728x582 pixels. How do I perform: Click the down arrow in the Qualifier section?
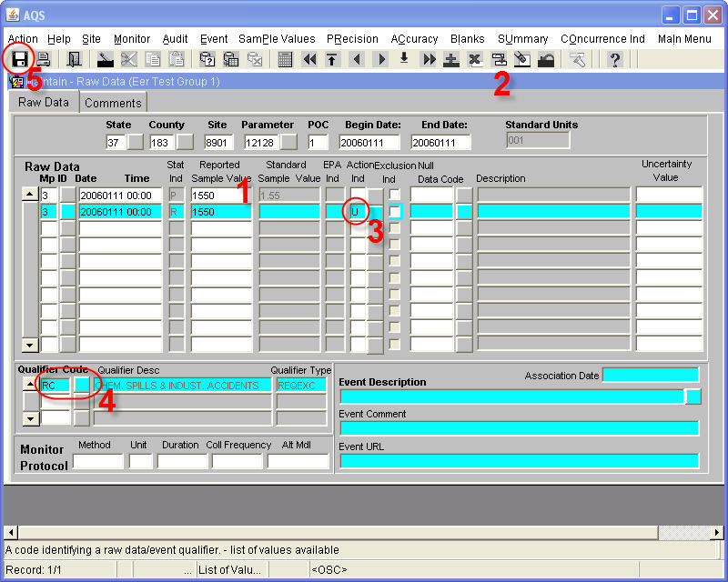click(x=30, y=418)
